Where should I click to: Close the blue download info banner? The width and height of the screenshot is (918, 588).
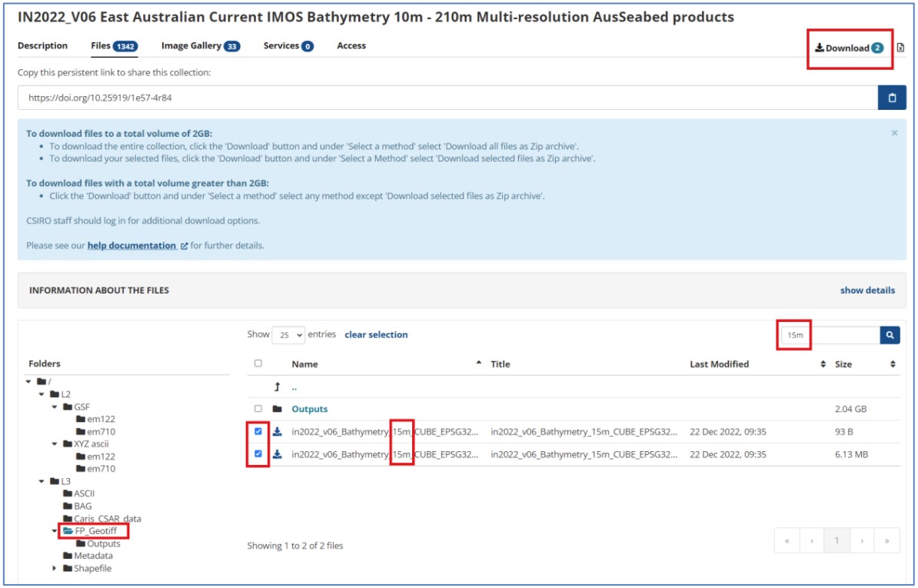(894, 133)
